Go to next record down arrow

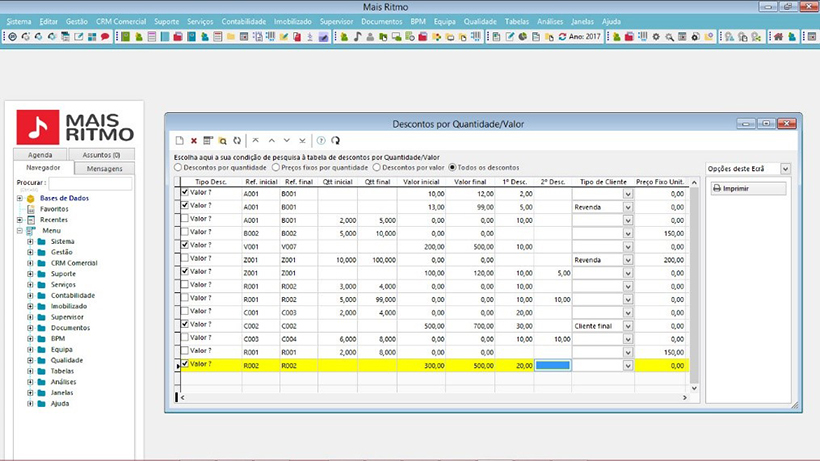coord(287,141)
